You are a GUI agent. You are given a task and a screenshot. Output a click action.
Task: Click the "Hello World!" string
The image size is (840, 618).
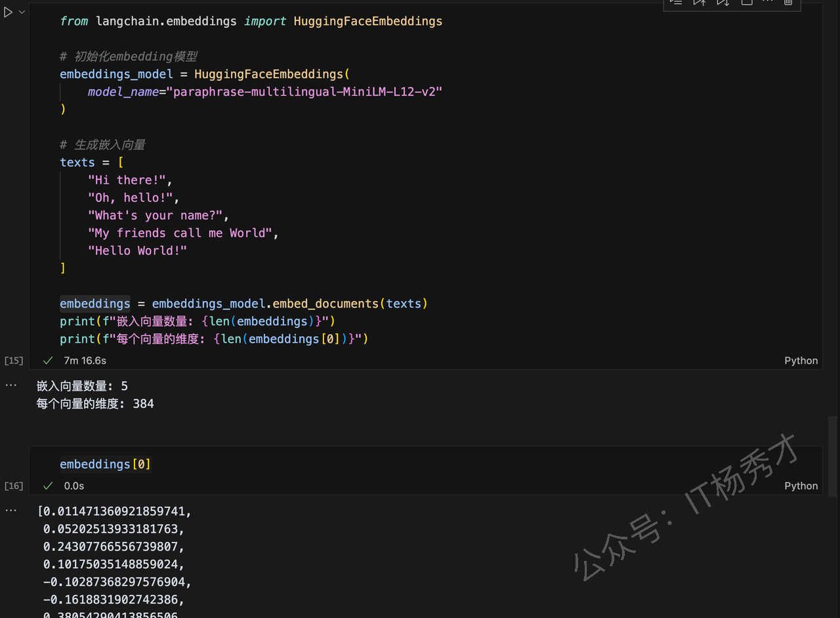click(137, 251)
